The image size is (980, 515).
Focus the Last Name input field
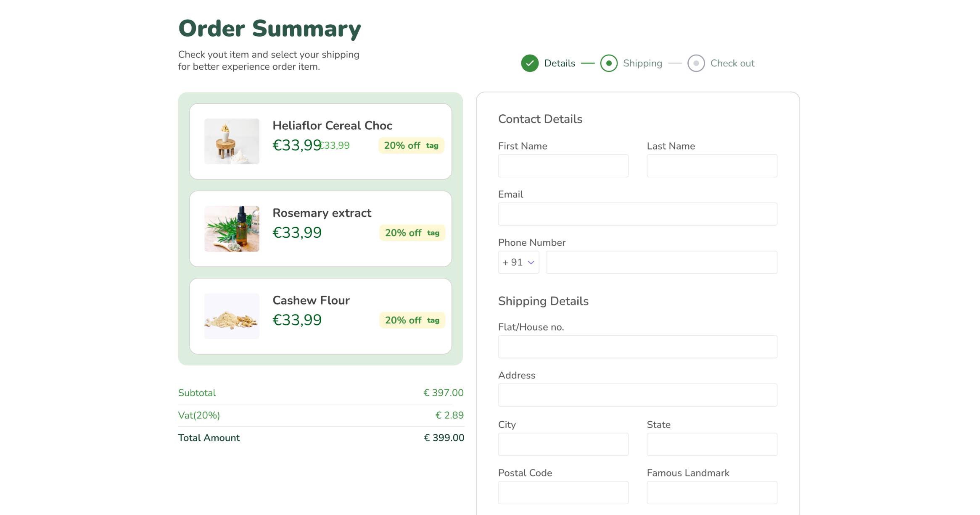tap(712, 166)
